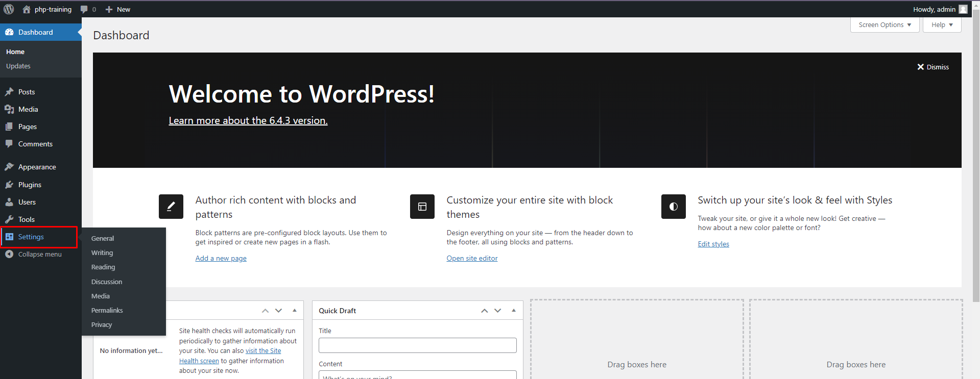Click the Plugins plug icon
Viewport: 980px width, 379px height.
point(9,185)
